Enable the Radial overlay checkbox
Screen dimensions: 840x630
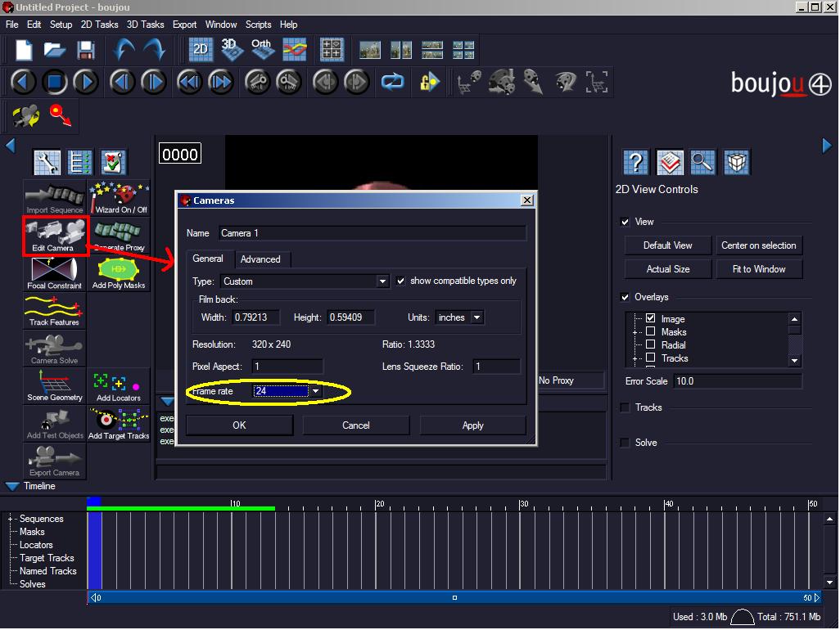click(x=650, y=344)
